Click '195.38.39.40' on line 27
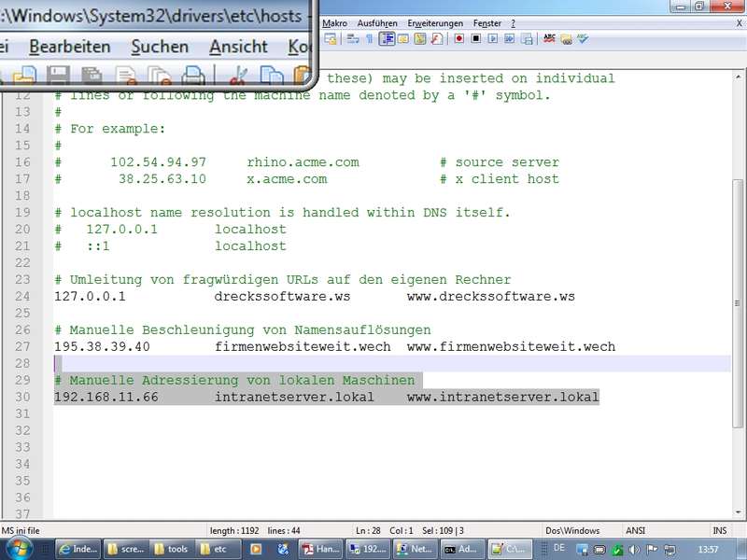747x560 pixels. click(x=102, y=346)
